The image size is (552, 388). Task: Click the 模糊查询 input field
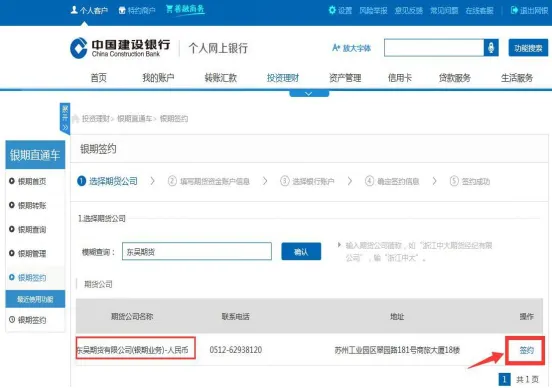[x=197, y=251]
